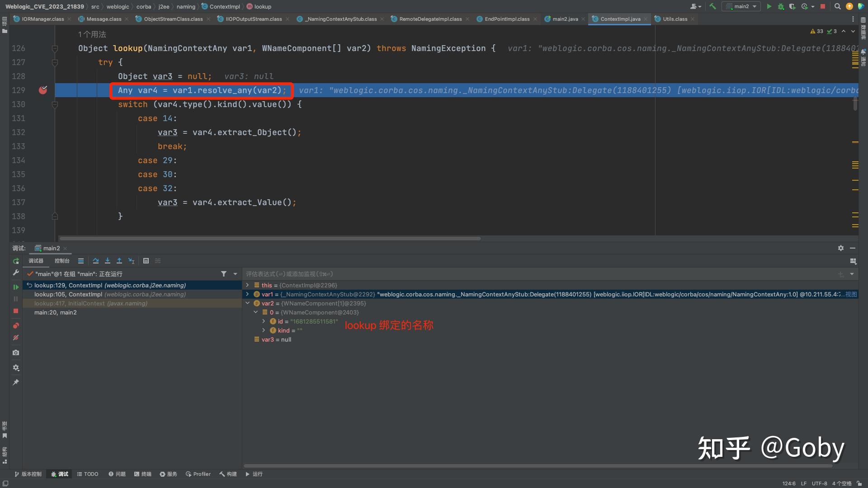Toggle the breakpoint on line 129
The height and width of the screenshot is (488, 868).
coord(43,90)
